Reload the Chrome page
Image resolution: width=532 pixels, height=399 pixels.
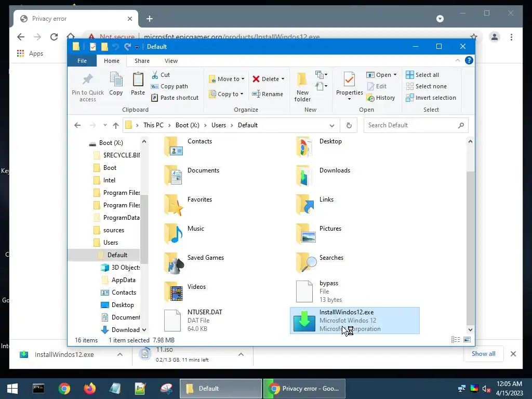coord(54,37)
